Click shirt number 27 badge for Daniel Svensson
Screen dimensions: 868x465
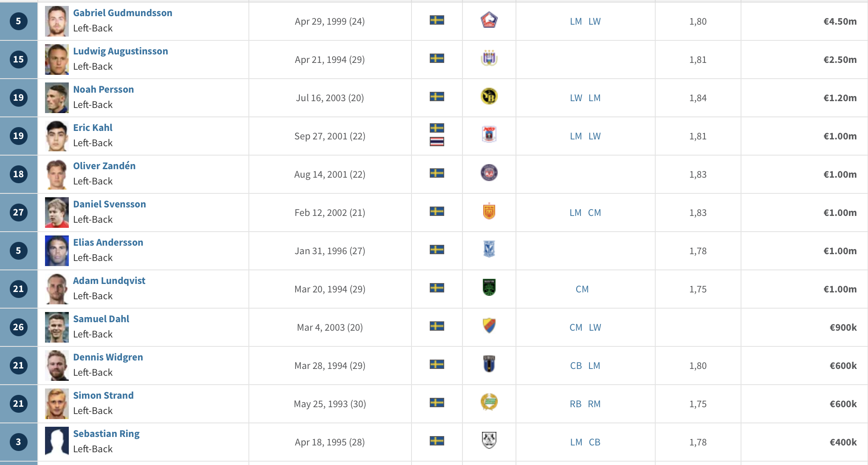[18, 213]
